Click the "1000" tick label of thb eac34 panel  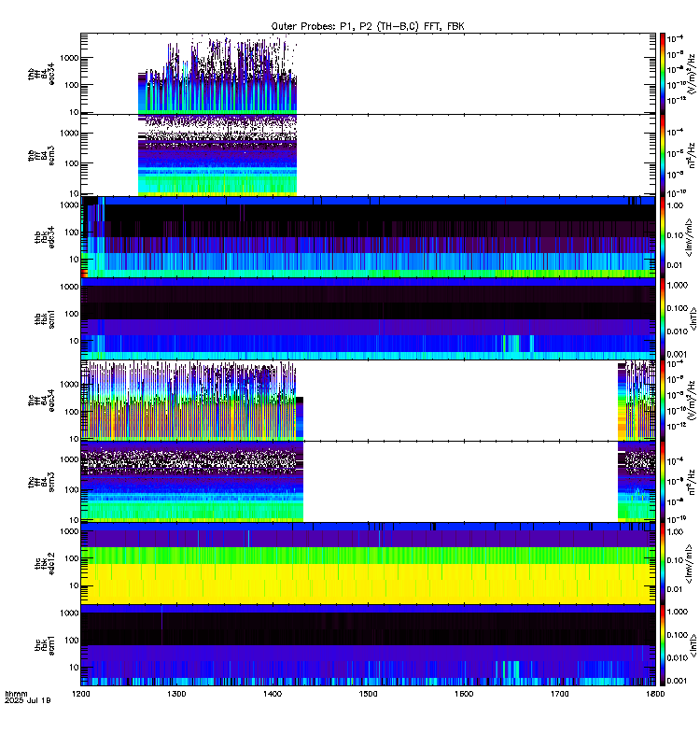click(69, 58)
